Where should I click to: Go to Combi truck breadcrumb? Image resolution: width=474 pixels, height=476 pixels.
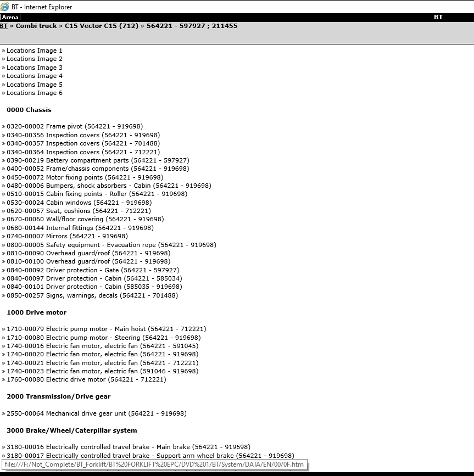[36, 26]
